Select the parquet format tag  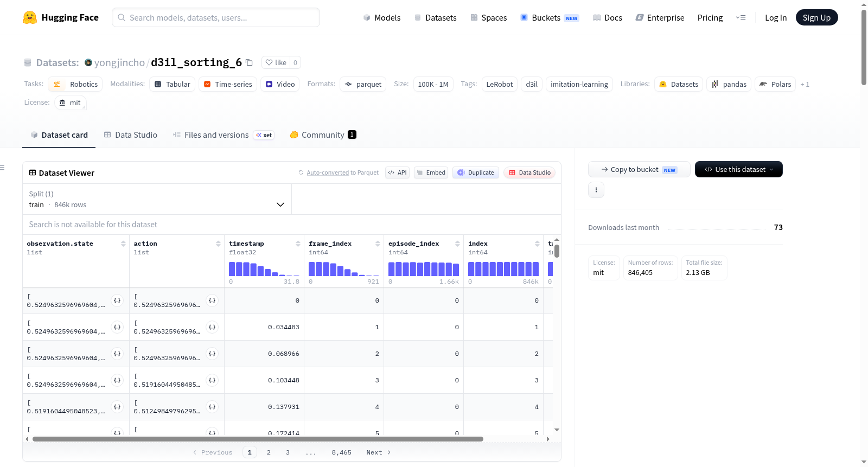pyautogui.click(x=363, y=84)
